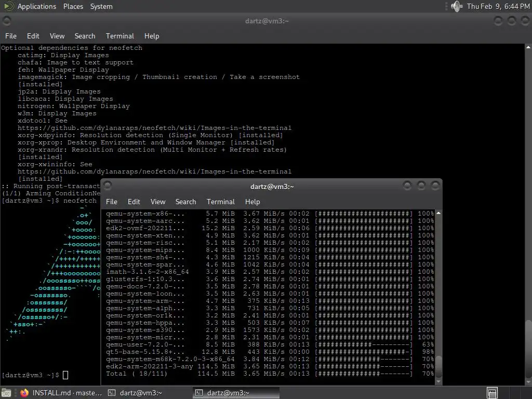532x399 pixels.
Task: Open the Places menu in top panel
Action: (x=73, y=6)
